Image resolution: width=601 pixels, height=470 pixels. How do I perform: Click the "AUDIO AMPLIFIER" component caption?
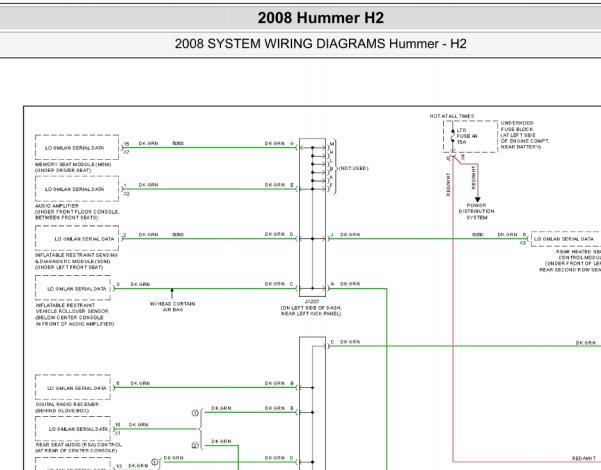[77, 212]
